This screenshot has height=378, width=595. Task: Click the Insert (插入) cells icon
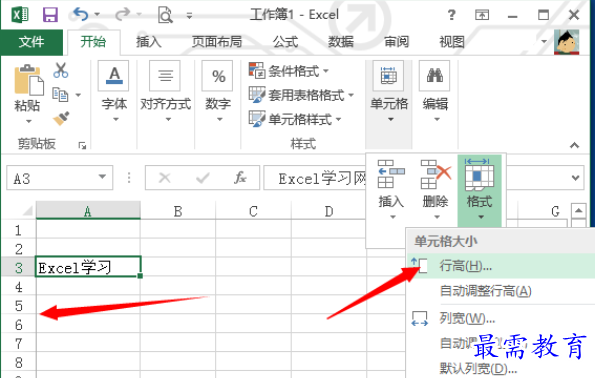[391, 174]
